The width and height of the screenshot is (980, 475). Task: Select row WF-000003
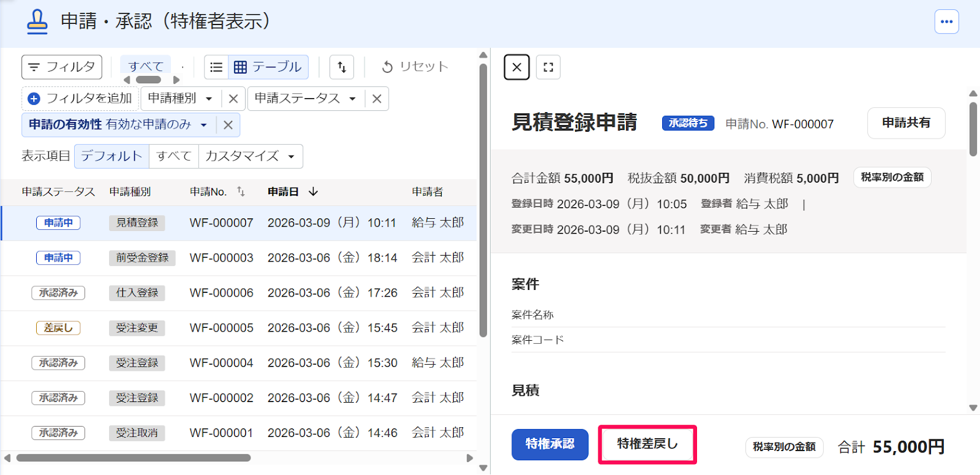pyautogui.click(x=239, y=258)
